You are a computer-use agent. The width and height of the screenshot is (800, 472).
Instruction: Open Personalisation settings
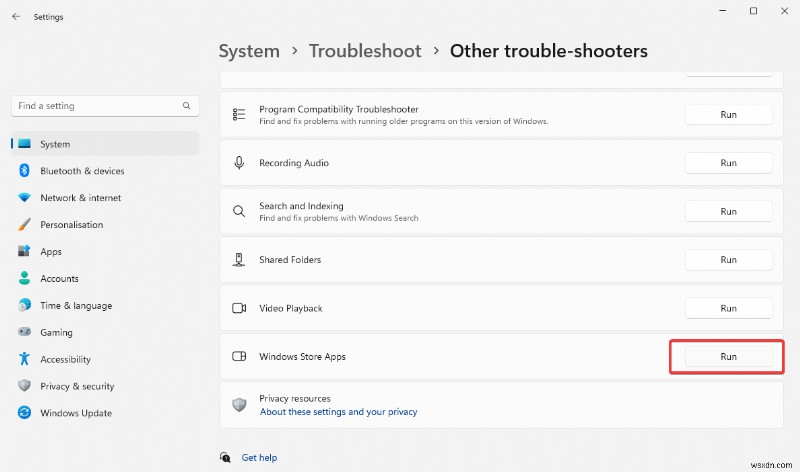(x=71, y=225)
